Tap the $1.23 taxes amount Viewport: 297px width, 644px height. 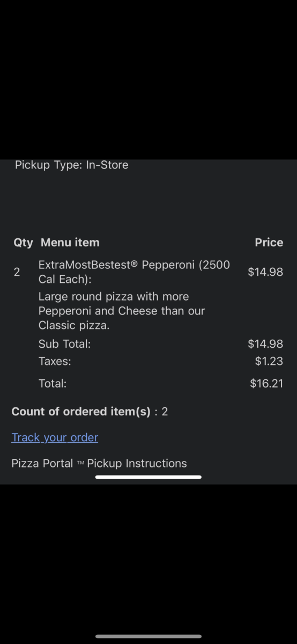click(x=269, y=361)
